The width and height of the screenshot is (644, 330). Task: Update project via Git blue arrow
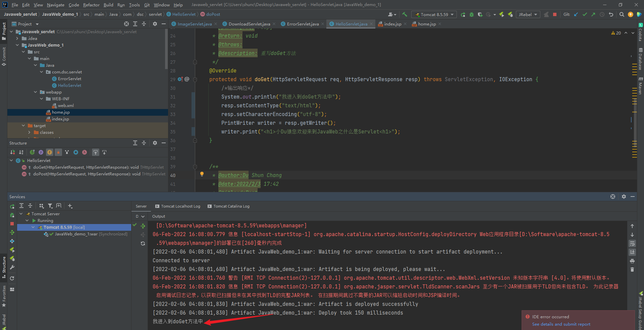click(x=576, y=14)
